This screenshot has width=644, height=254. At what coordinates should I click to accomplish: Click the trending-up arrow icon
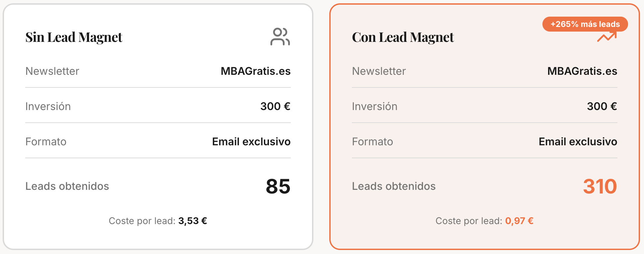click(606, 37)
